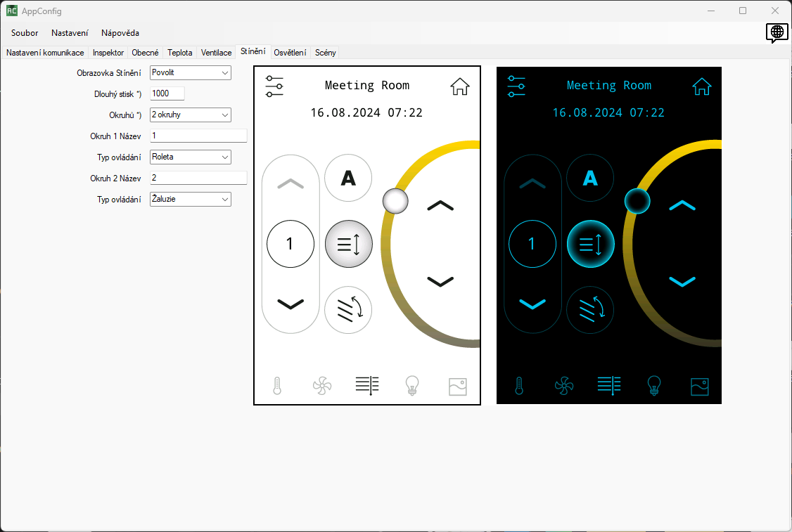Open Nastavení menu
The width and height of the screenshot is (792, 532).
(70, 33)
